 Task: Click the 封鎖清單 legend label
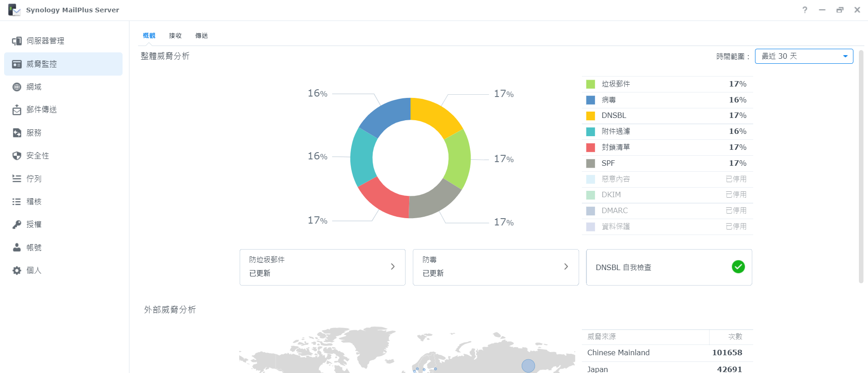(x=616, y=148)
